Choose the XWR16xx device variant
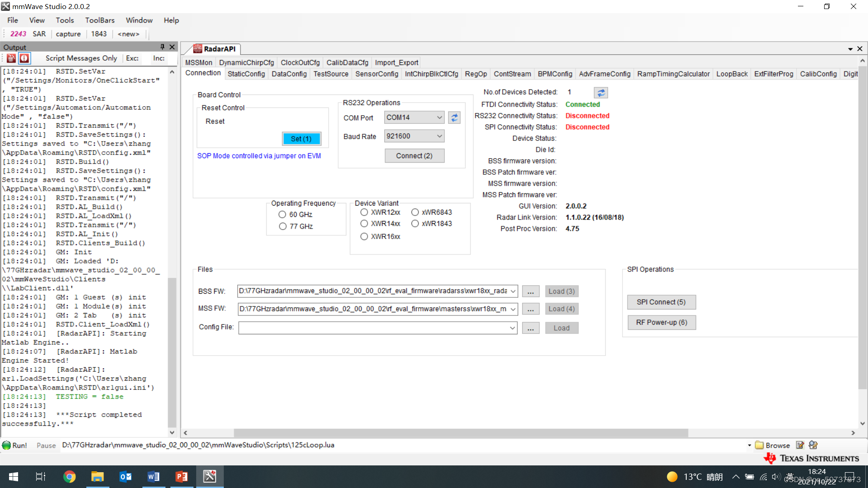Viewport: 868px width, 488px height. pyautogui.click(x=364, y=237)
